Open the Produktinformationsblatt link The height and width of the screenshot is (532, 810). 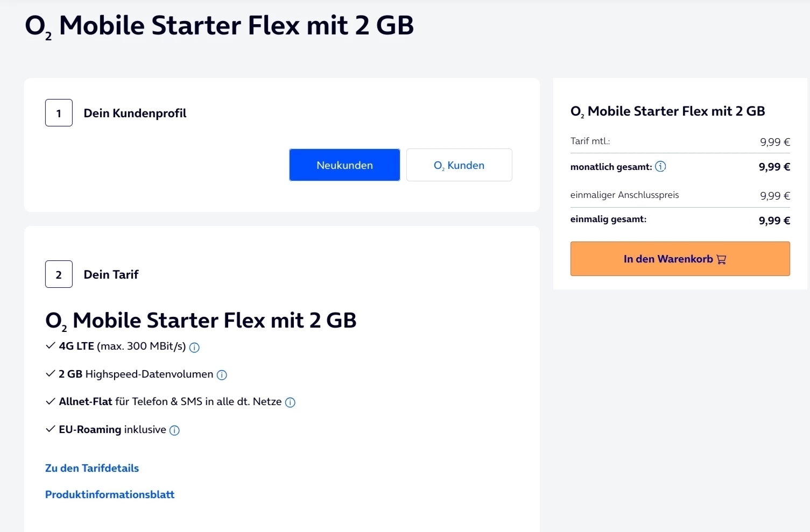[x=110, y=494]
